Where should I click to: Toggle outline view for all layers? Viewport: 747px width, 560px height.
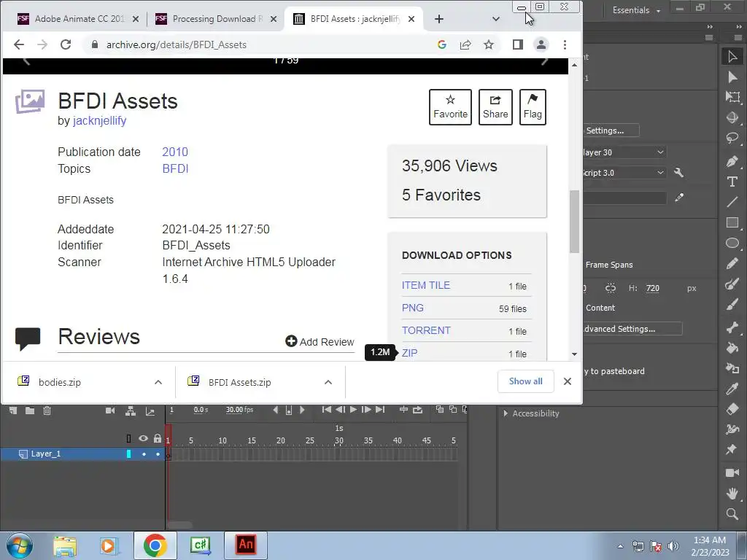(x=128, y=438)
